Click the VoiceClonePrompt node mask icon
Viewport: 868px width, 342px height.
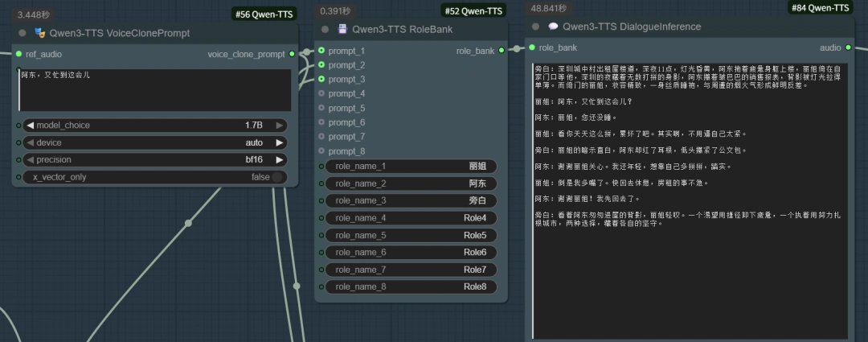pos(40,33)
